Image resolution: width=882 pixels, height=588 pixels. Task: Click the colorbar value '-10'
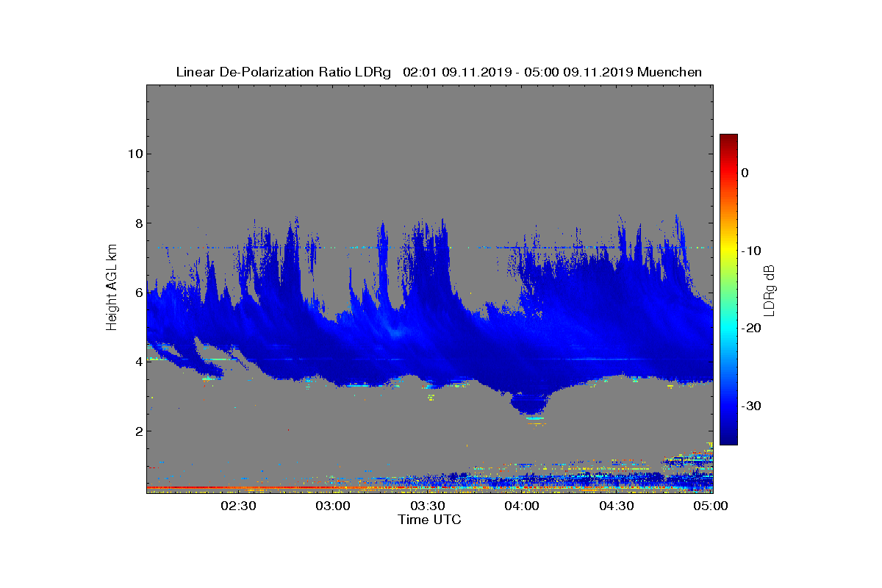[x=750, y=251]
